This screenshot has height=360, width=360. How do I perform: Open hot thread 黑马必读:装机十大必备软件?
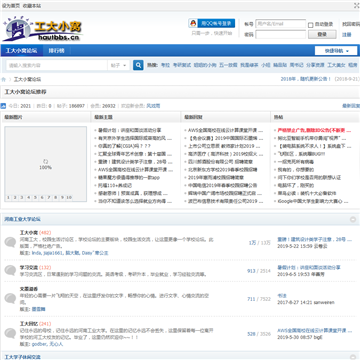point(307,193)
